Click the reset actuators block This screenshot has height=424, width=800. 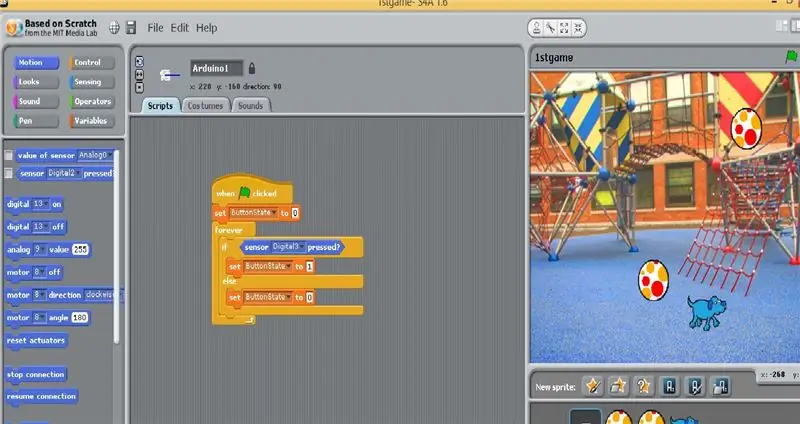[36, 340]
